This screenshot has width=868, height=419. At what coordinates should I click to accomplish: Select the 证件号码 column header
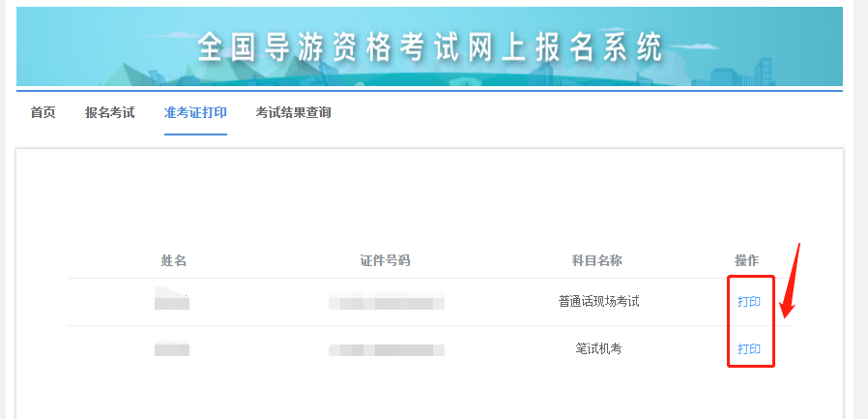[386, 260]
